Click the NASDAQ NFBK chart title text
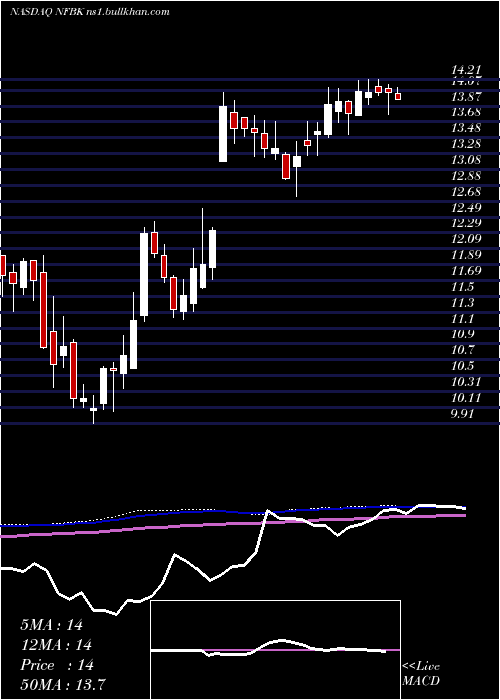The width and height of the screenshot is (500, 700). click(89, 12)
